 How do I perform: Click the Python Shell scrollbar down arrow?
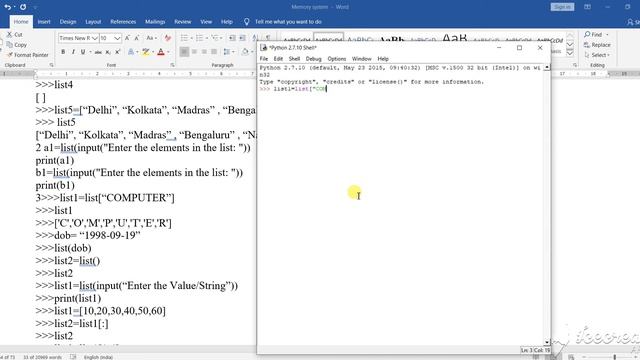pos(547,342)
